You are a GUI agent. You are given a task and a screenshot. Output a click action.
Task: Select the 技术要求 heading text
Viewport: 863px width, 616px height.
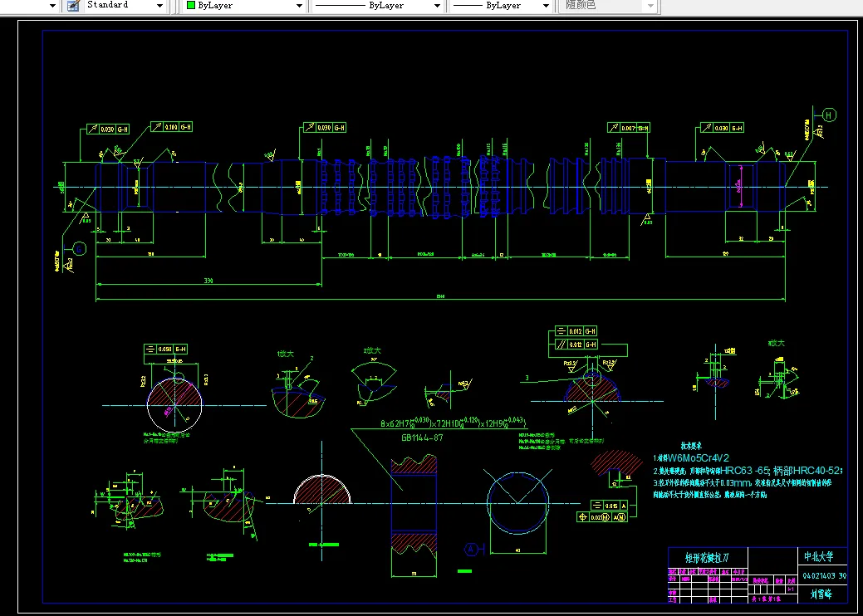tap(693, 445)
